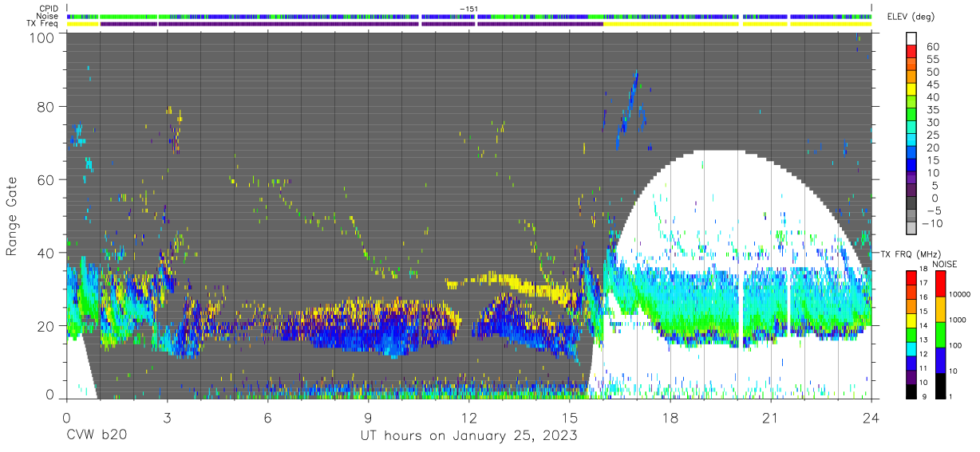Click the 55 label on ELEV colorbar

pyautogui.click(x=931, y=59)
